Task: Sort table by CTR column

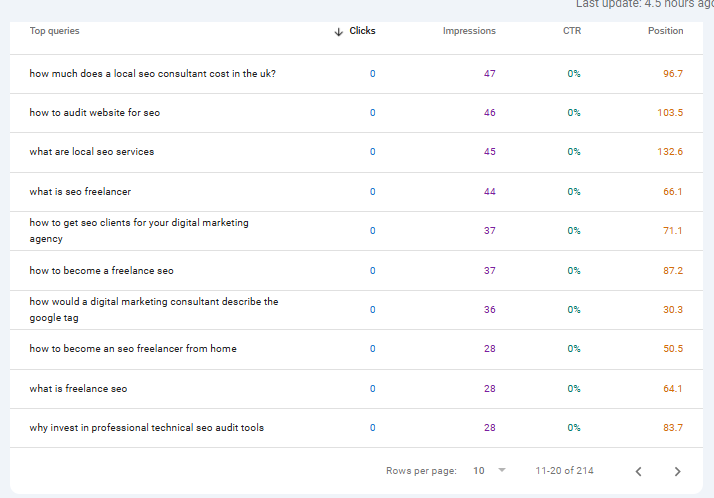Action: (x=572, y=31)
